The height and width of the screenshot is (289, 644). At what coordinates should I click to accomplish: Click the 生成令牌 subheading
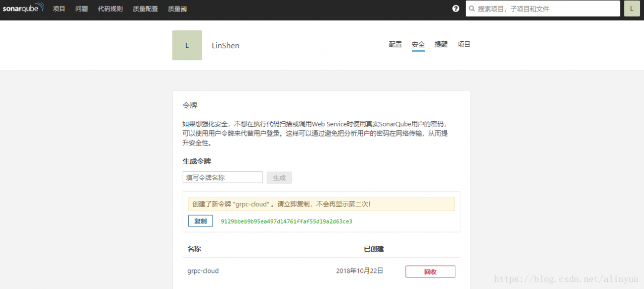pyautogui.click(x=197, y=161)
